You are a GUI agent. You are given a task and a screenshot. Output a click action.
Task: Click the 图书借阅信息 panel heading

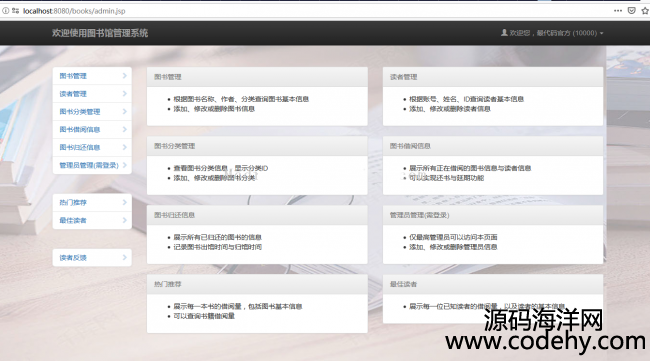(x=493, y=146)
